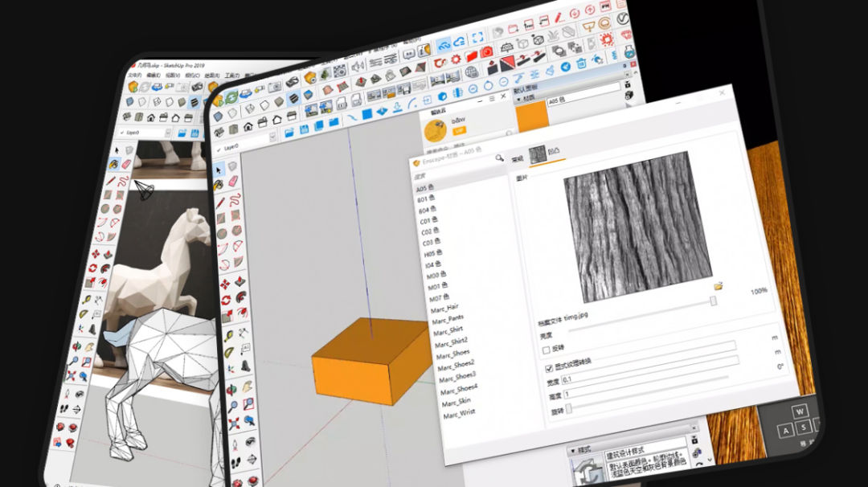Pick the Paint Bucket tool in front window
868x487 pixels.
pyautogui.click(x=219, y=184)
